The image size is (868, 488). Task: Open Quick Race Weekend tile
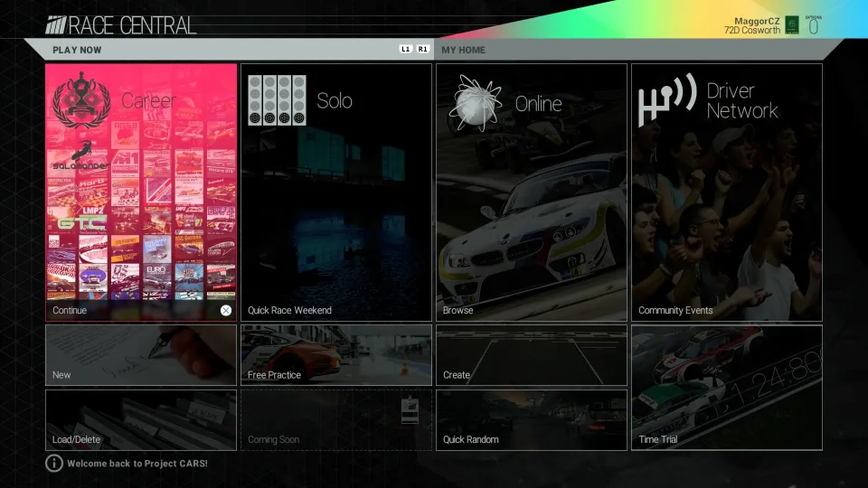(x=336, y=192)
